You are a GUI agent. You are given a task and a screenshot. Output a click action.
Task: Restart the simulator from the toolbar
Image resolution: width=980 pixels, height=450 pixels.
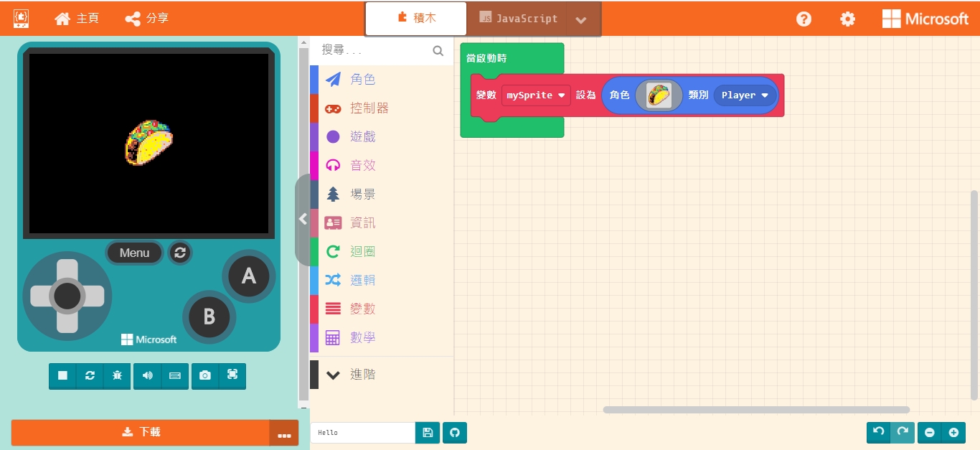[x=90, y=375]
